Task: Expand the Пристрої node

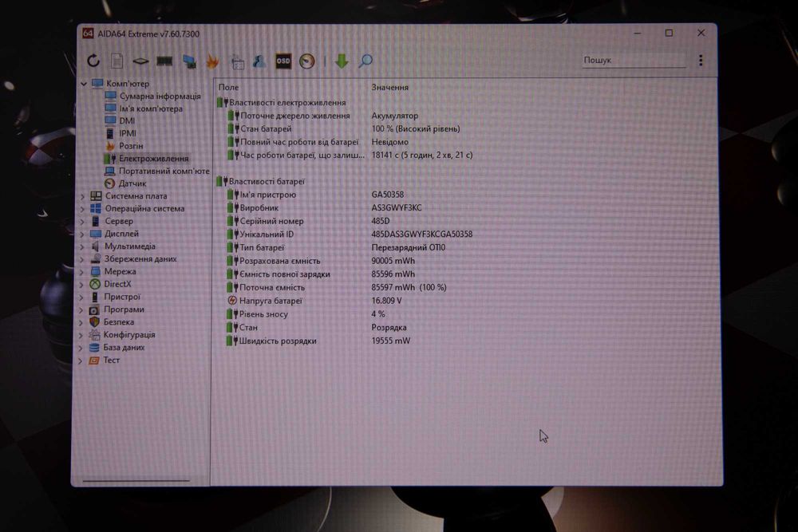Action: click(81, 297)
